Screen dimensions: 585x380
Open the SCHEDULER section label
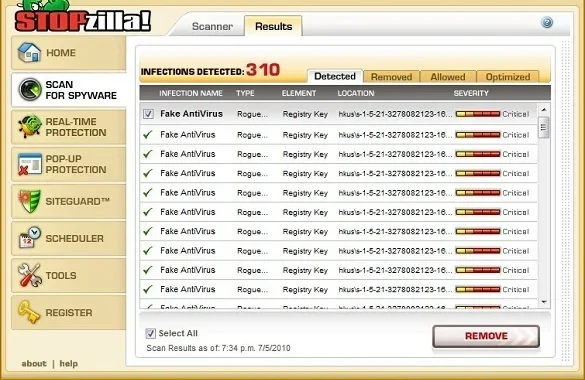75,238
